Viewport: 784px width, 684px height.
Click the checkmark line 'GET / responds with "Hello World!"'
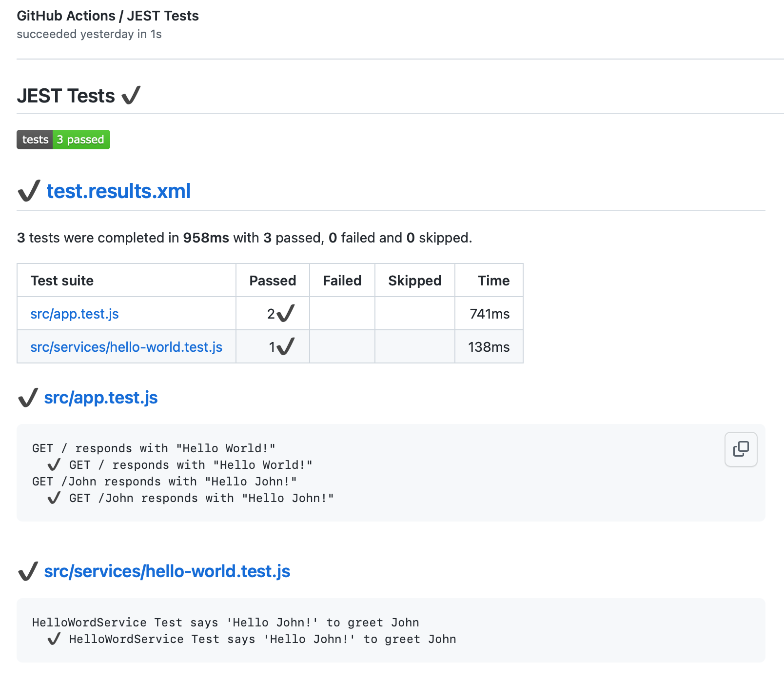click(180, 465)
